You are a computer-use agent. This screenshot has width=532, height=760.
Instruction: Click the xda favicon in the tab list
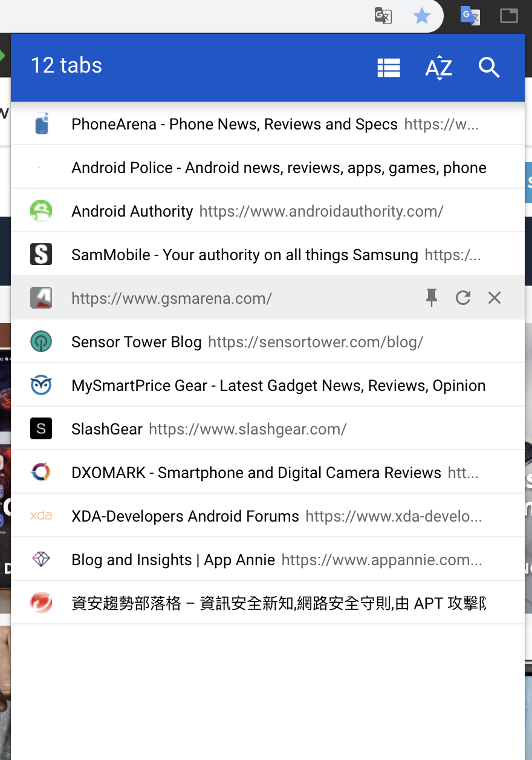(41, 516)
